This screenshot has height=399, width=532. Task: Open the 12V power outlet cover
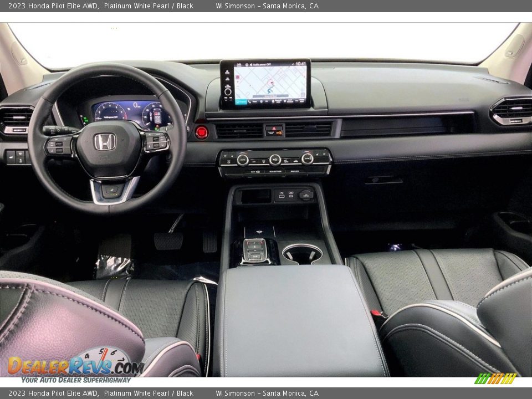pyautogui.click(x=306, y=195)
